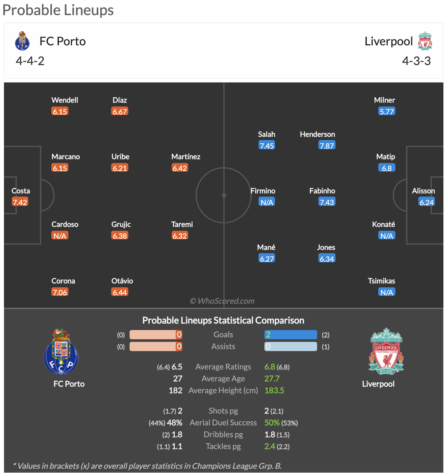Select Henderson's 7.87 rating badge

tap(327, 145)
